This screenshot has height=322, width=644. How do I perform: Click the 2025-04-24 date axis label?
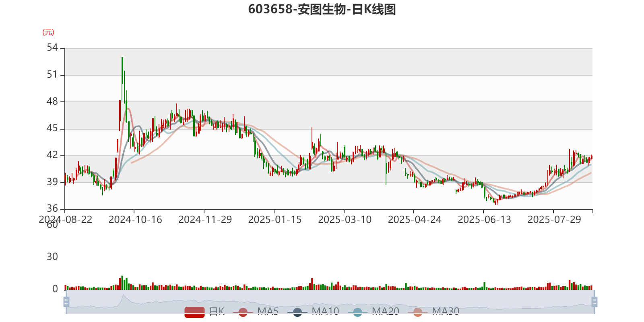coord(415,220)
